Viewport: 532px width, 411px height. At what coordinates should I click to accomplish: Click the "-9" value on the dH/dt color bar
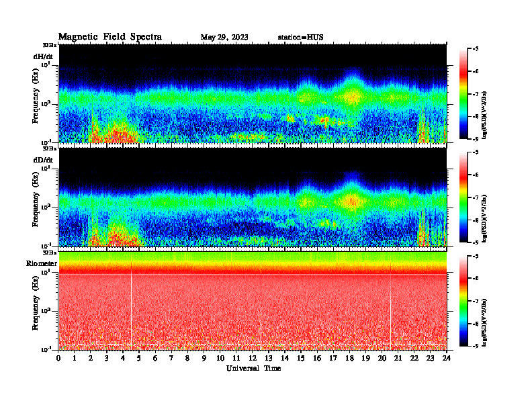[475, 139]
